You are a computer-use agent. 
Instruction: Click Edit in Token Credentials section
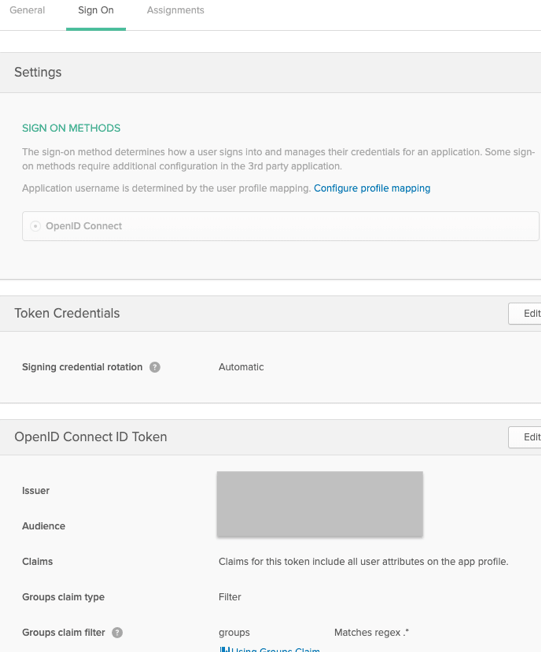[x=525, y=314]
